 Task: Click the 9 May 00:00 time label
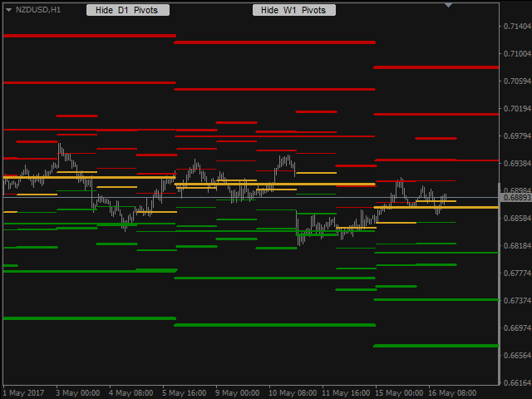[237, 393]
